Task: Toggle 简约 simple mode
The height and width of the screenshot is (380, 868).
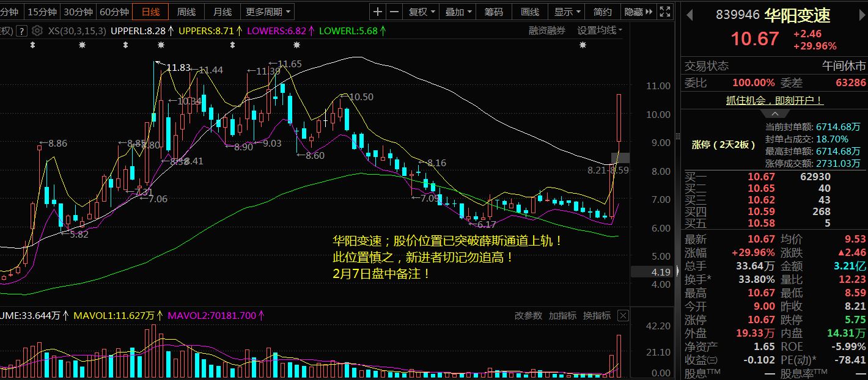Action: point(603,12)
